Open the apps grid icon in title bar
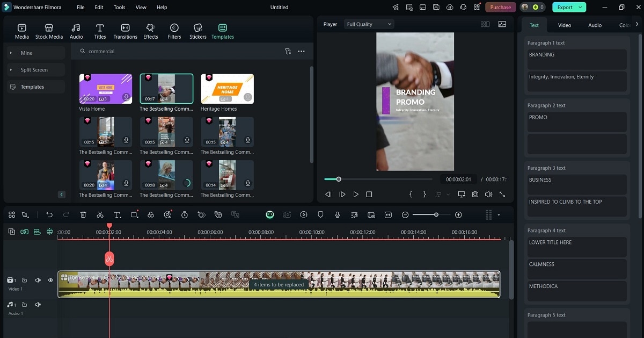Screen dimensions: 644x338 coord(477,8)
